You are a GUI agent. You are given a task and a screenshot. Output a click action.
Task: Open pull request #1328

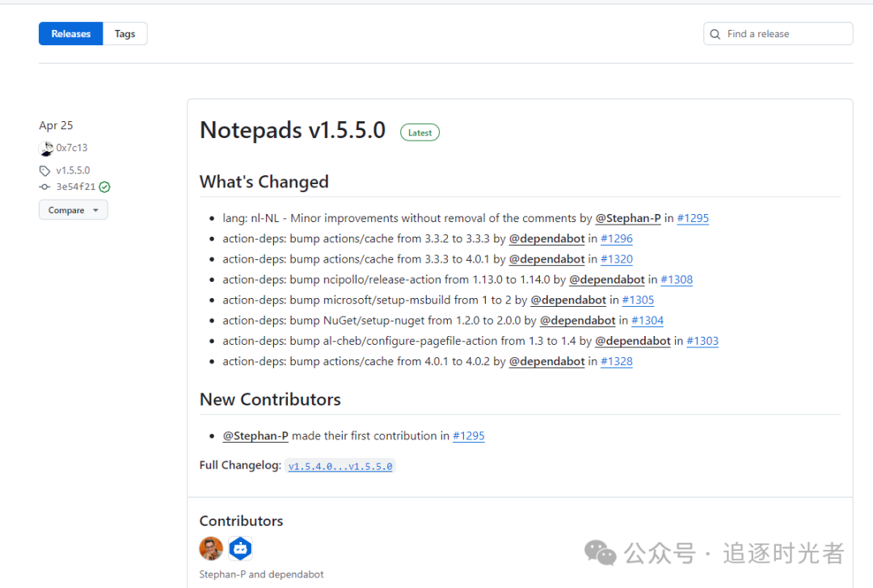(x=616, y=362)
